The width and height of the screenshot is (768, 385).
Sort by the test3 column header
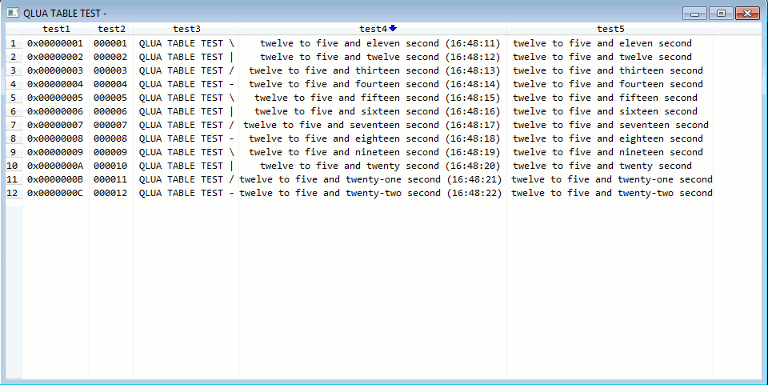click(x=186, y=29)
